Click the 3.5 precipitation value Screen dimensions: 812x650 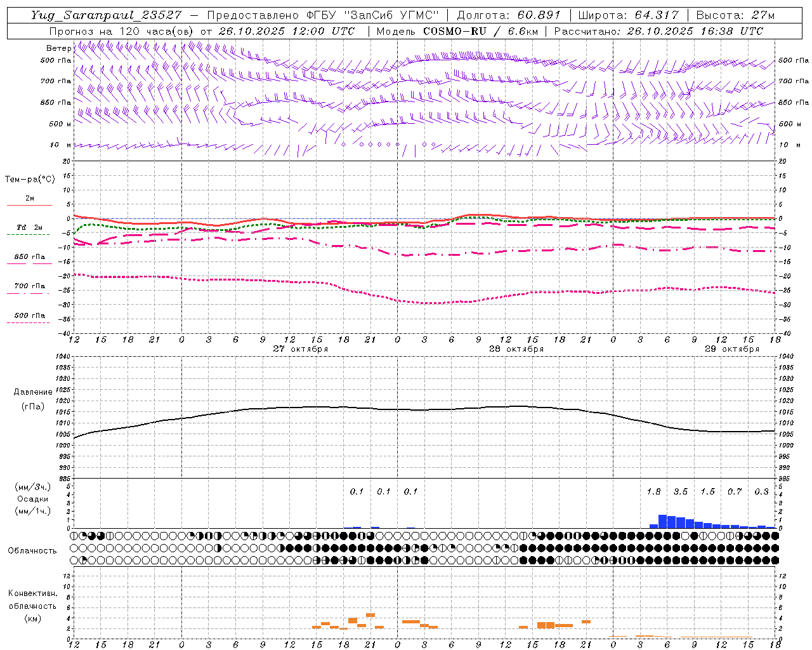681,492
